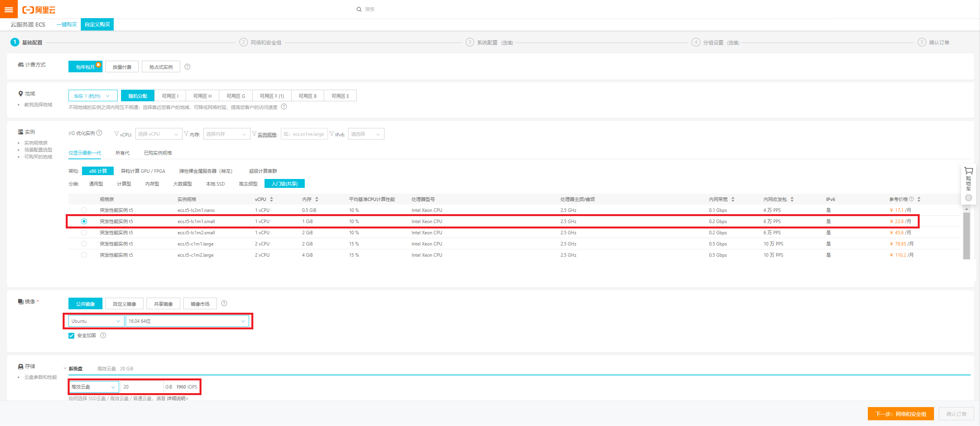Image resolution: width=980 pixels, height=426 pixels.
Task: Expand the system disk type dropdown
Action: point(94,387)
